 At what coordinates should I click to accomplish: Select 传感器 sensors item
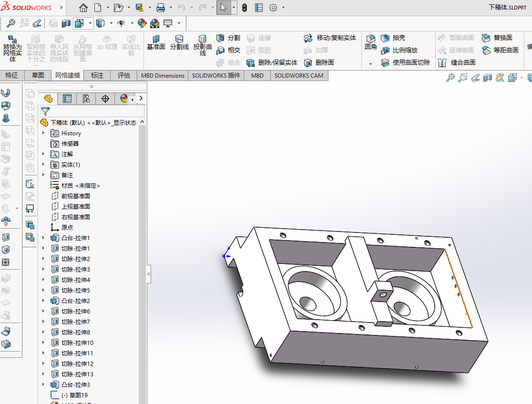coord(65,143)
